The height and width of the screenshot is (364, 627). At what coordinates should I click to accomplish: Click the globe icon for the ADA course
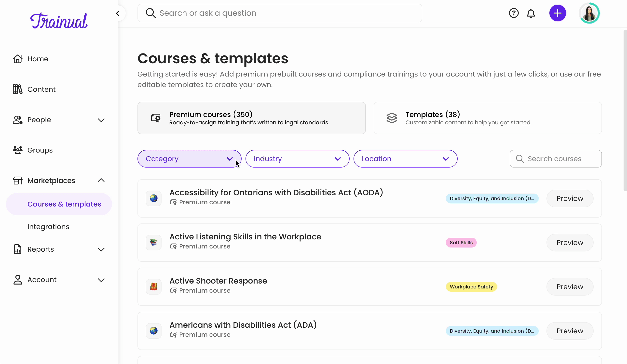coord(153,331)
